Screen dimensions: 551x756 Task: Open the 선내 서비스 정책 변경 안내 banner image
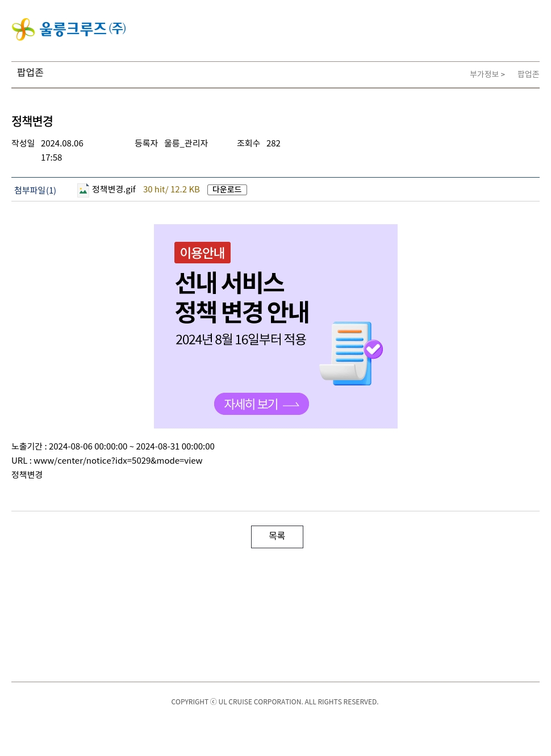(275, 326)
